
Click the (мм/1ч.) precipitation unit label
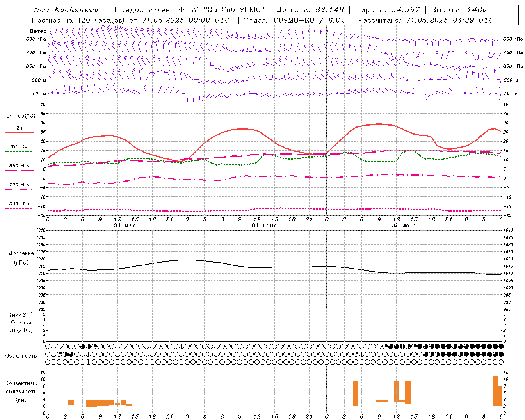pyautogui.click(x=21, y=330)
